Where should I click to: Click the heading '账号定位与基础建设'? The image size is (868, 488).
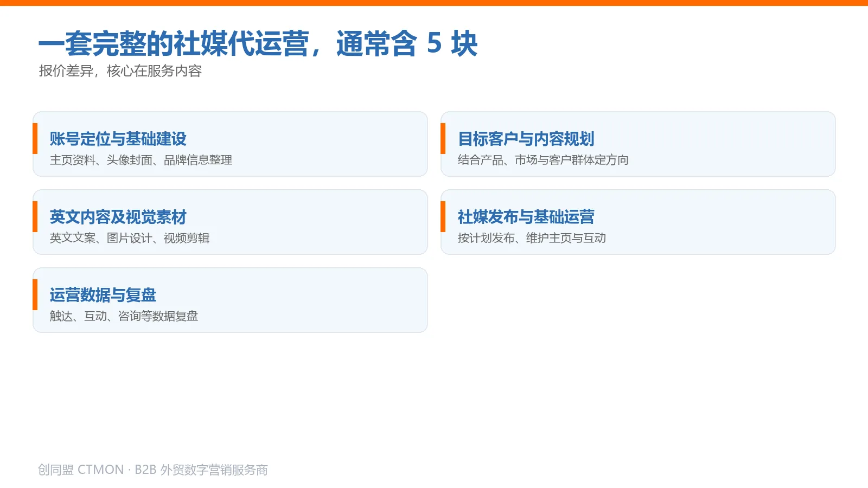tap(118, 139)
